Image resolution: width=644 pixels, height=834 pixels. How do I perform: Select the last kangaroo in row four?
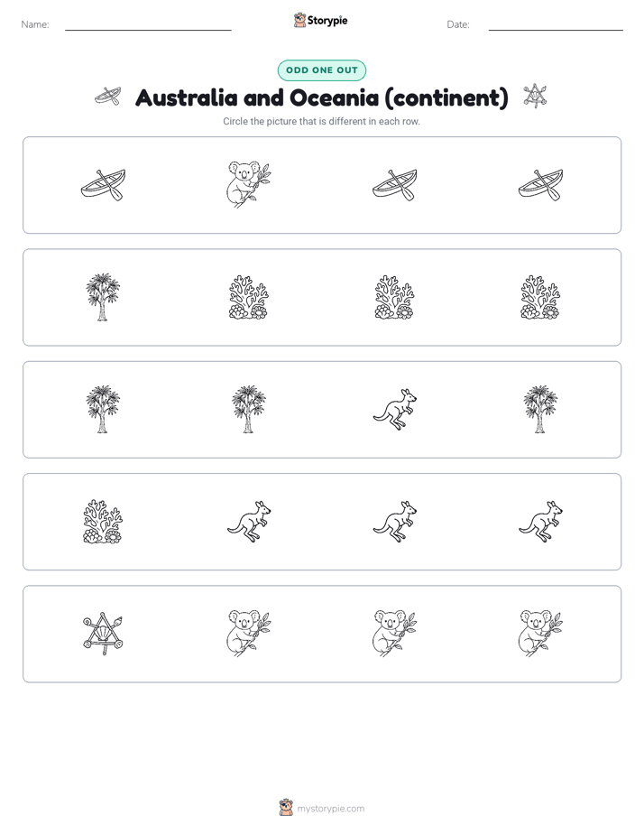[540, 522]
